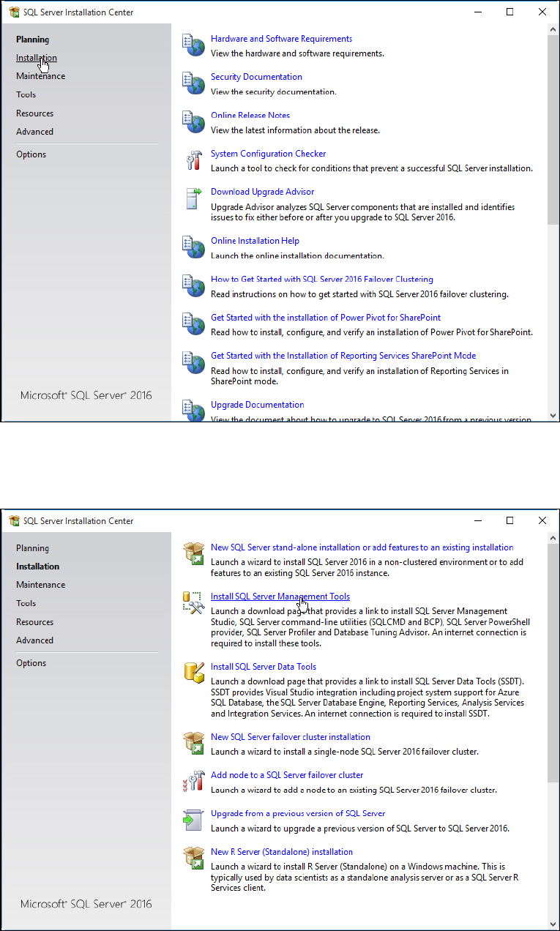
Task: Click the bottom window's vertical scrollbar thumb
Action: tap(553, 662)
